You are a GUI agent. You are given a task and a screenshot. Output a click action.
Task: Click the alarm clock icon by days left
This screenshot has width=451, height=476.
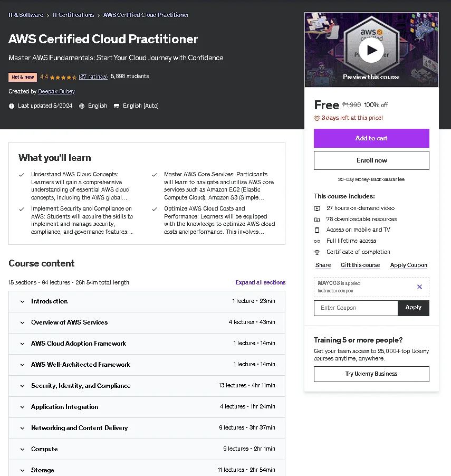317,118
